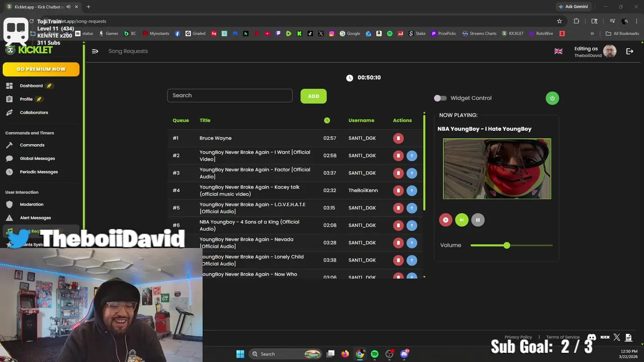Open Ask Gemini in Chrome
This screenshot has height=362, width=644.
[x=573, y=7]
